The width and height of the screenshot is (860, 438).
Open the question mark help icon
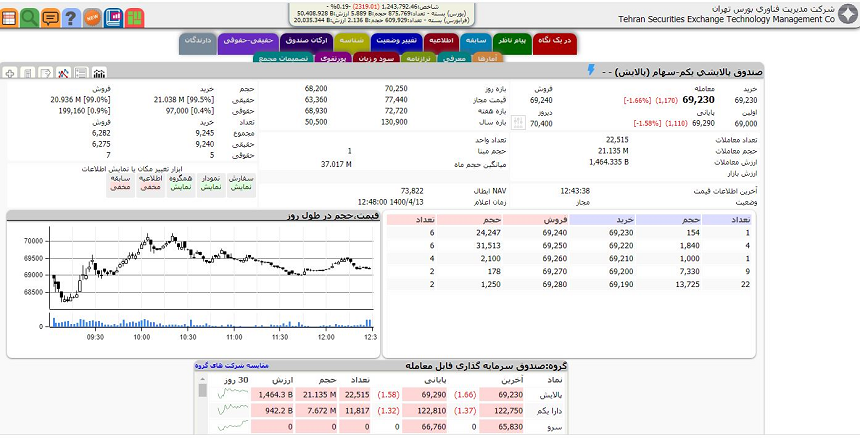click(x=70, y=17)
